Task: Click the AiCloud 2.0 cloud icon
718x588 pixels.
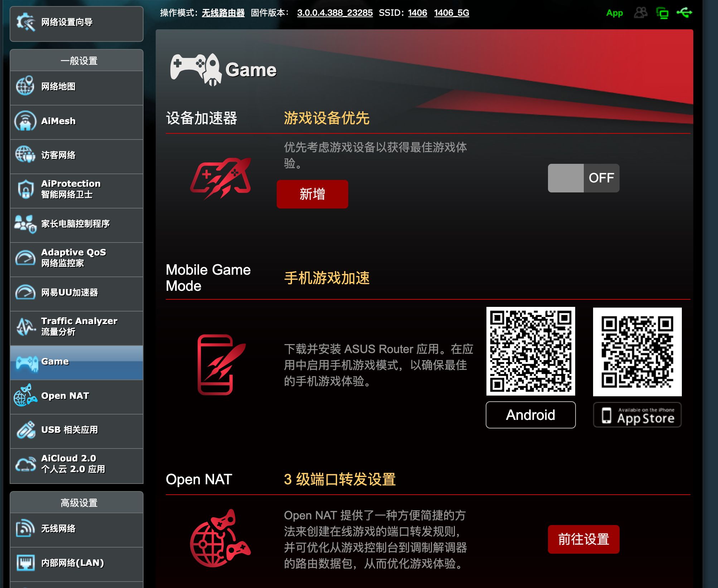Action: coord(25,464)
